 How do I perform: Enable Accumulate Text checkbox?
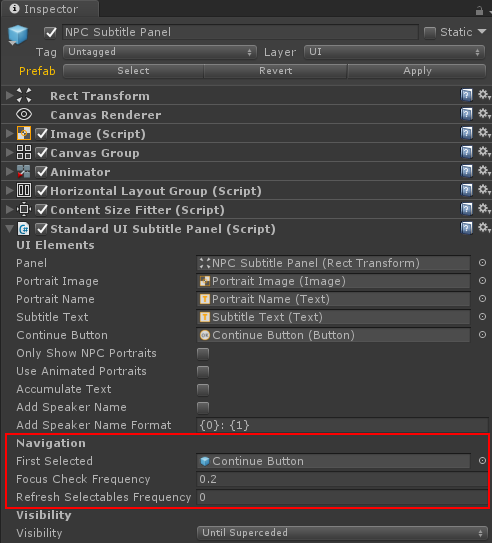pos(203,390)
